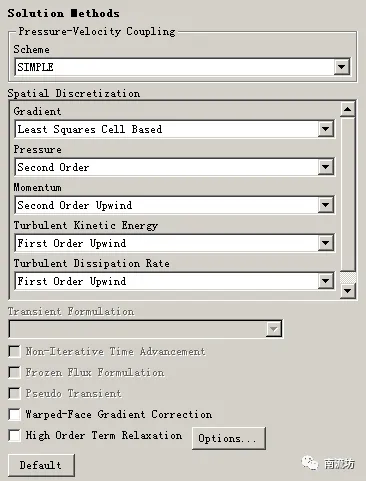The image size is (366, 481).
Task: Expand the Momentum Second Order Upwind dropdown
Action: (x=326, y=205)
